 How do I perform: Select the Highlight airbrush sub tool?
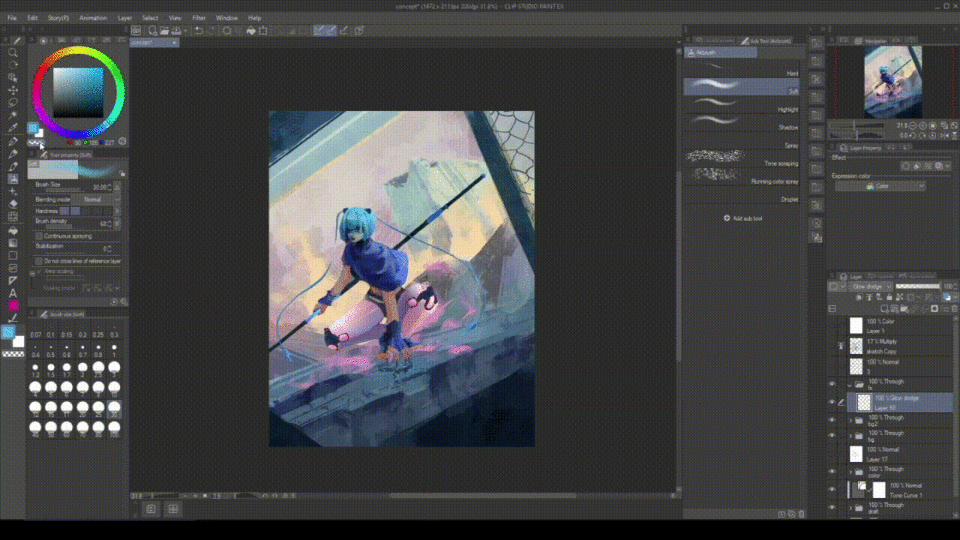click(741, 105)
